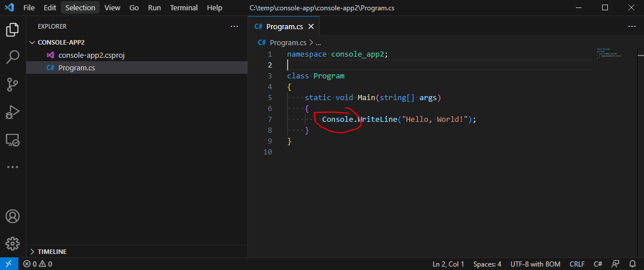Image resolution: width=644 pixels, height=270 pixels.
Task: Click the Program class name
Action: pos(329,76)
